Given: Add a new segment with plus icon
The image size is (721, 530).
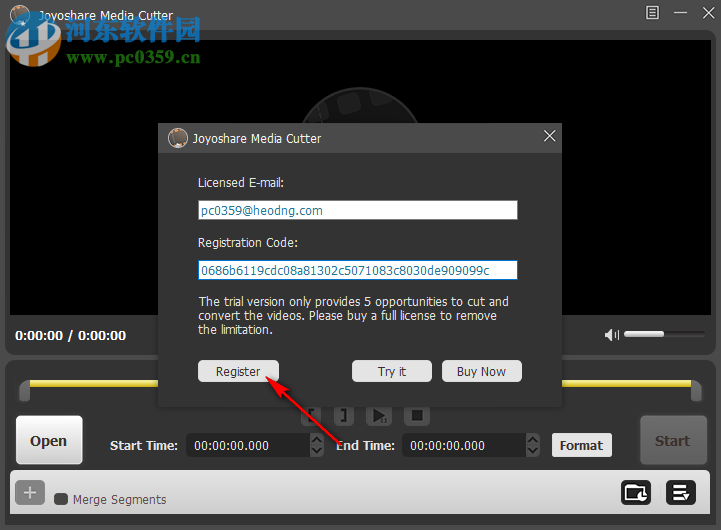Looking at the screenshot, I should (30, 493).
